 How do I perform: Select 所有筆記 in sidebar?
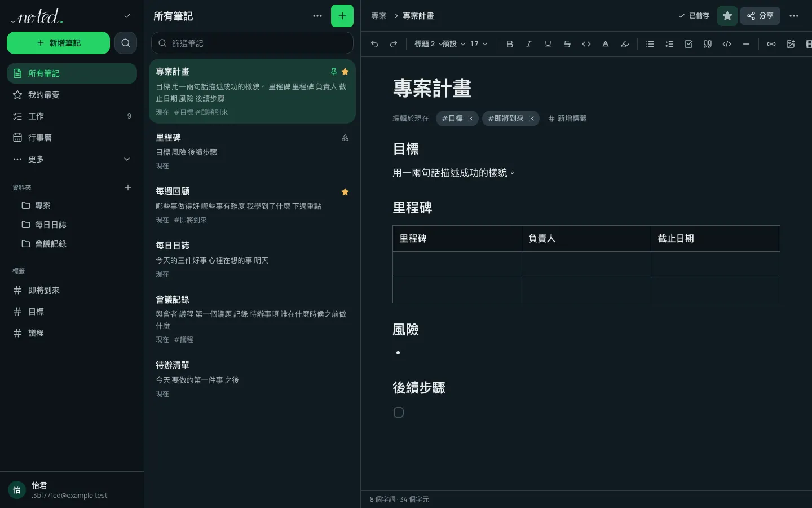[72, 73]
